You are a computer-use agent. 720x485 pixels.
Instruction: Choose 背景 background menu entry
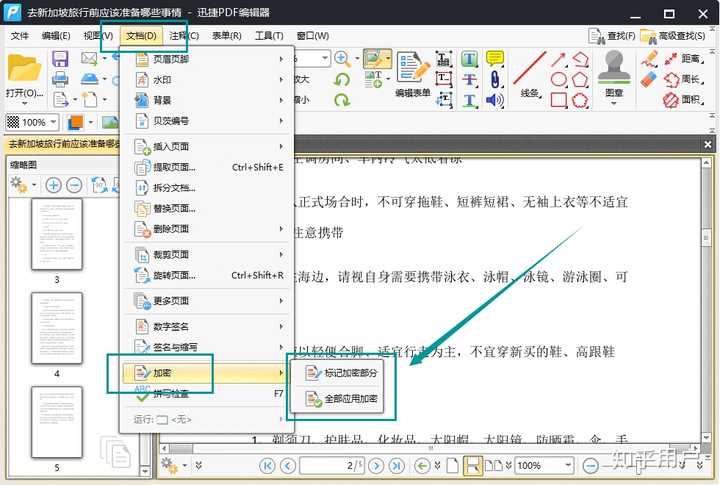[207, 100]
